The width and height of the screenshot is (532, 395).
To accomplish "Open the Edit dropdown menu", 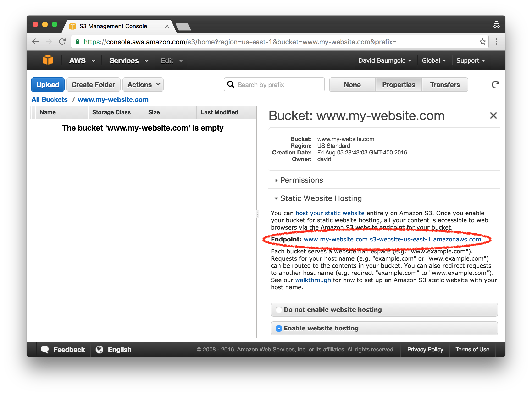I will 172,61.
